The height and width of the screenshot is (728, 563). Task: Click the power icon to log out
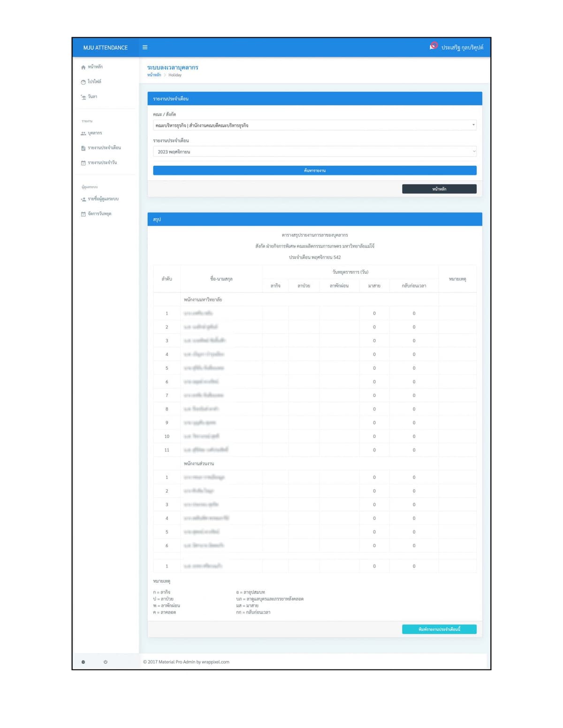(106, 662)
